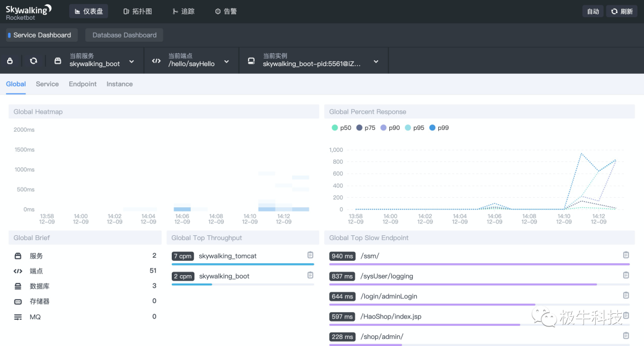Select the Database Dashboard tab

click(124, 35)
